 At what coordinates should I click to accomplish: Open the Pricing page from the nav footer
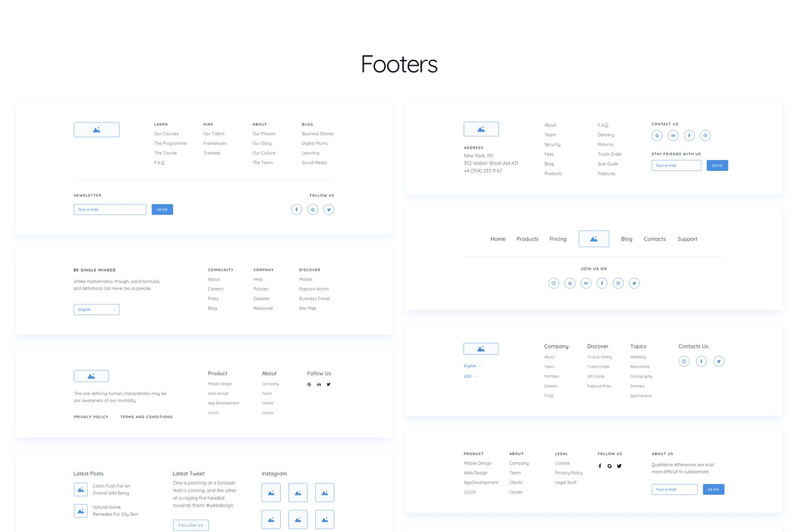click(x=558, y=239)
